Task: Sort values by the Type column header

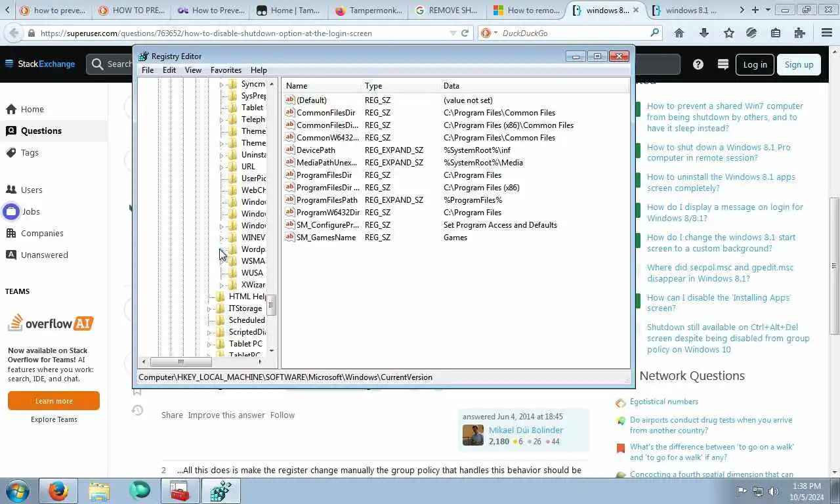Action: [401, 86]
